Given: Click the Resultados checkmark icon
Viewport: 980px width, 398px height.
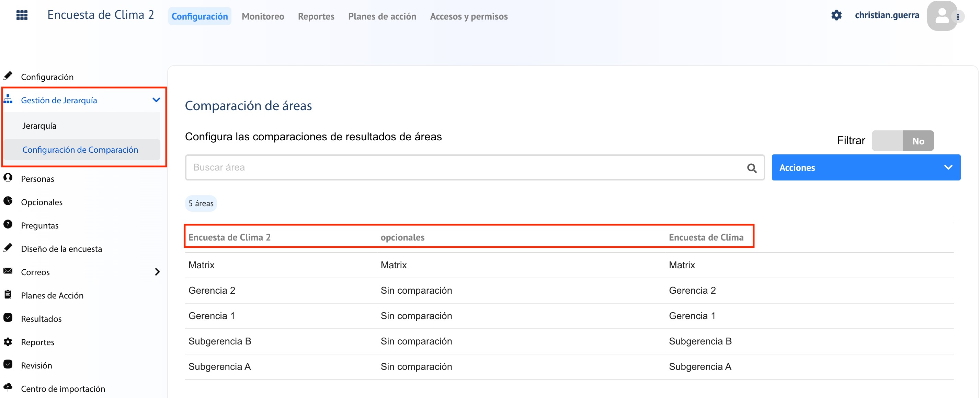Looking at the screenshot, I should coord(8,318).
